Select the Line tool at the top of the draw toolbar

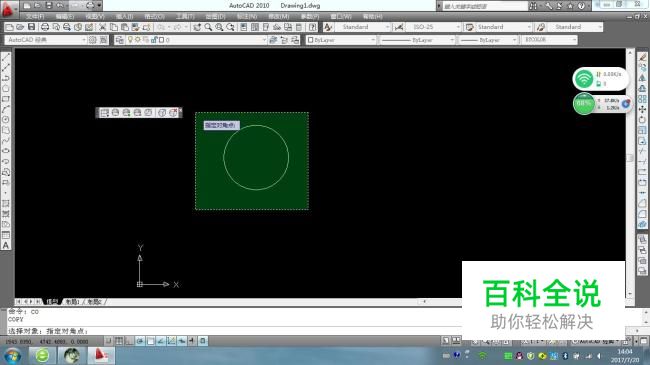click(x=6, y=56)
